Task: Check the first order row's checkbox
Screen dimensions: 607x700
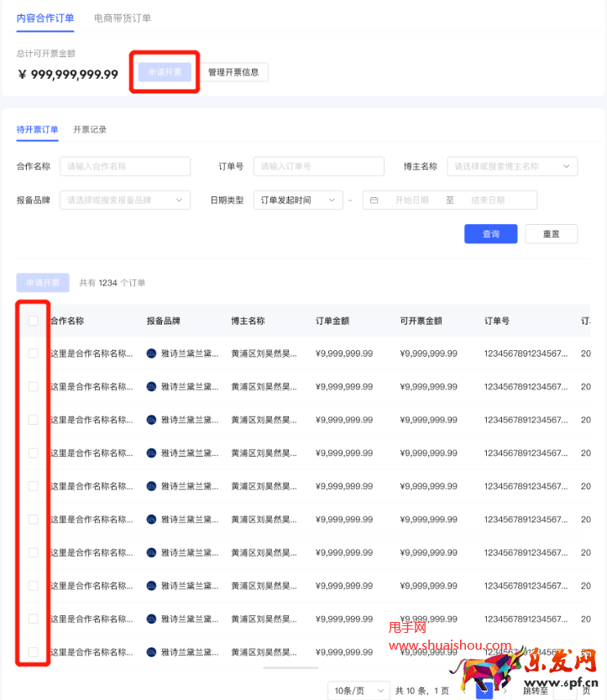Action: click(x=33, y=353)
